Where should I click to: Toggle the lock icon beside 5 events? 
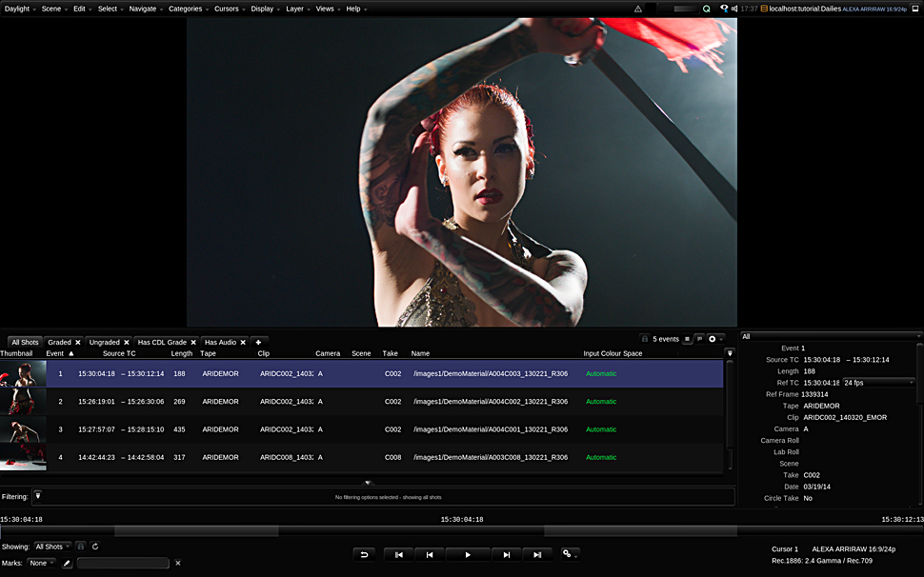[x=645, y=339]
